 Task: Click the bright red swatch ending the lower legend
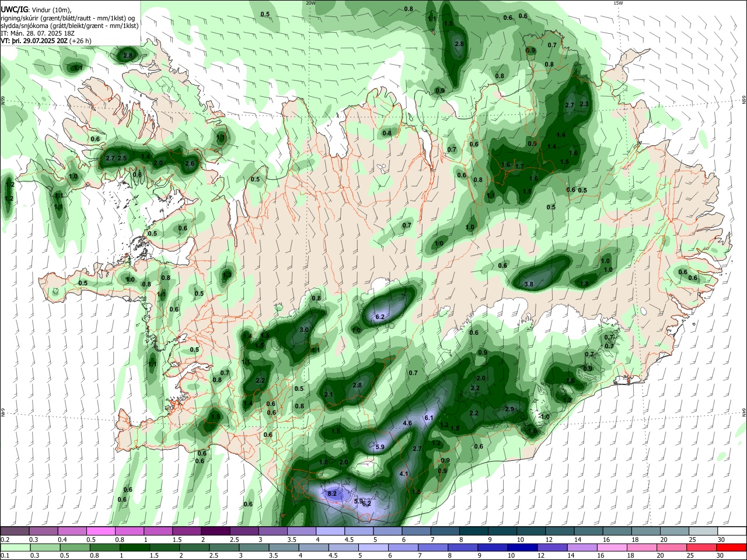[732, 548]
